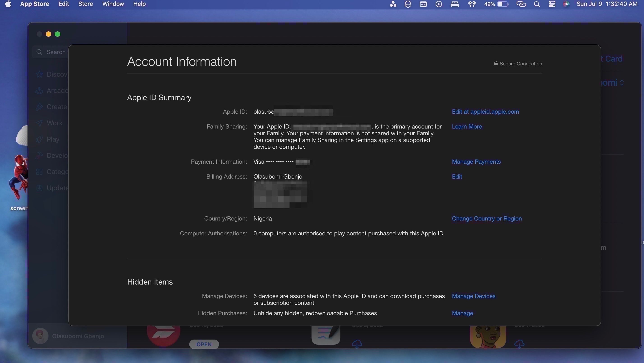Click the Spider-Man desktop icon
644x363 pixels.
tap(18, 177)
